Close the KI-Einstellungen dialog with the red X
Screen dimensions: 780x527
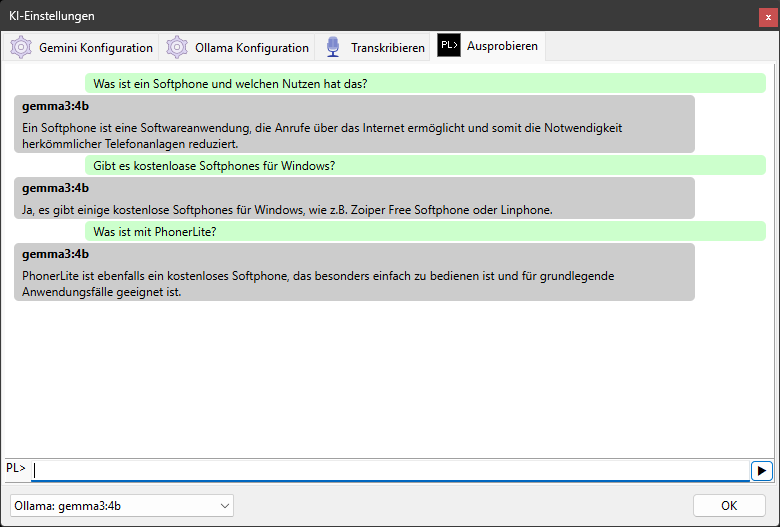pos(768,16)
